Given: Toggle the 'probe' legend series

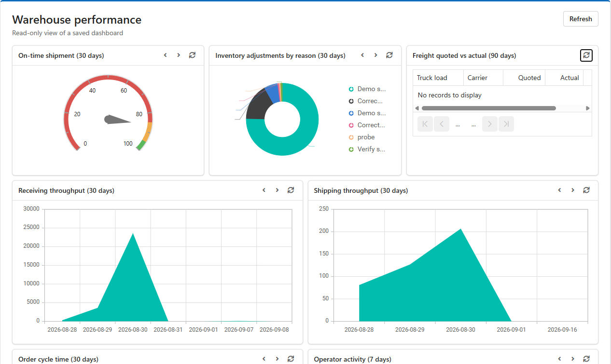Looking at the screenshot, I should [x=362, y=137].
